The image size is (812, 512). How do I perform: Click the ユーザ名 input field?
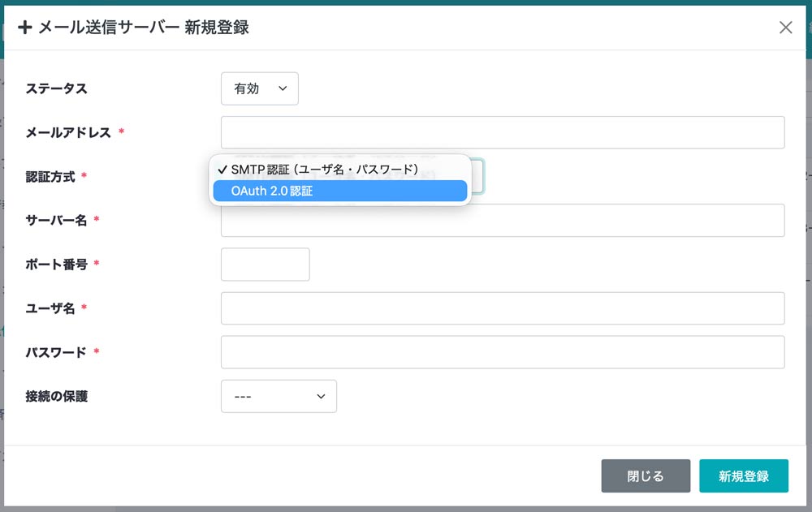pyautogui.click(x=502, y=308)
